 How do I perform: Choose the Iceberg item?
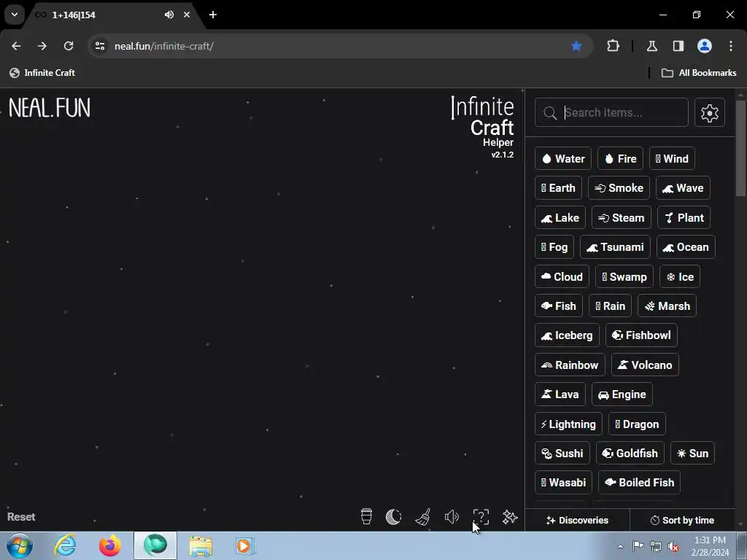click(x=566, y=335)
